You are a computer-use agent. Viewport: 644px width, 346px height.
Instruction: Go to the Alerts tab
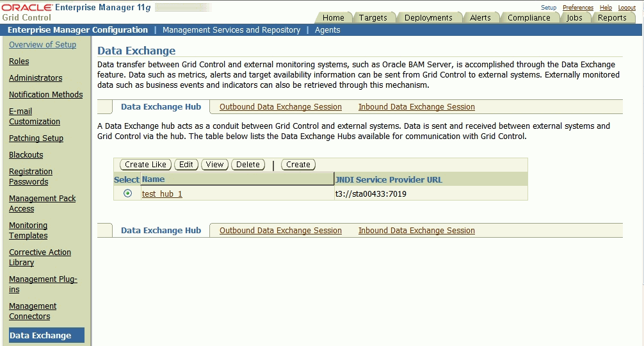coord(480,18)
